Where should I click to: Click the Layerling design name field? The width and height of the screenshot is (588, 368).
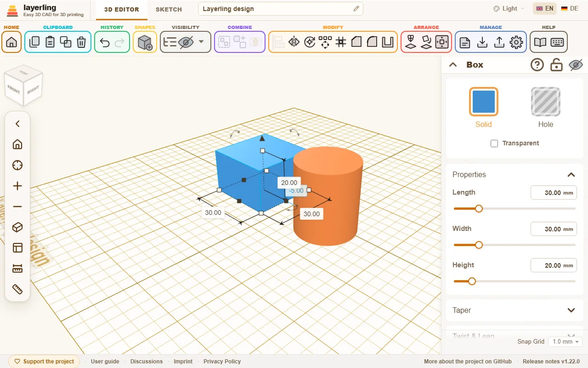(x=281, y=9)
